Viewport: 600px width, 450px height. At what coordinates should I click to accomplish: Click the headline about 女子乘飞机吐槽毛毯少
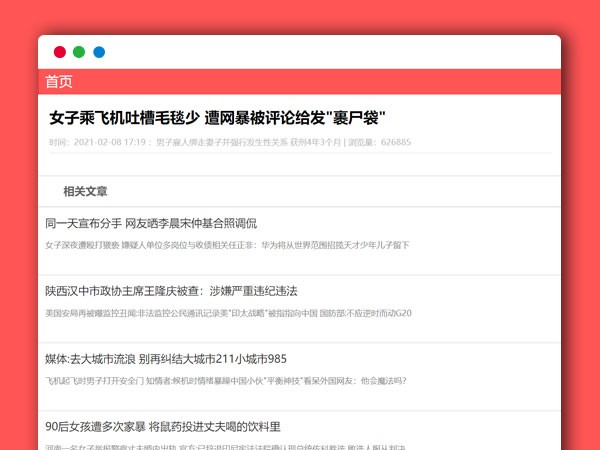coord(217,118)
